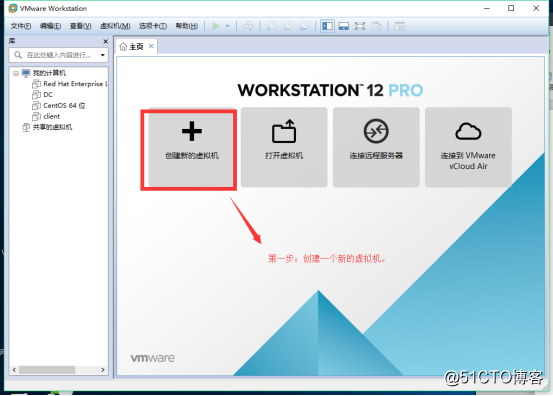553x396 pixels.
Task: Open the 编辑(E) menu
Action: click(x=50, y=26)
